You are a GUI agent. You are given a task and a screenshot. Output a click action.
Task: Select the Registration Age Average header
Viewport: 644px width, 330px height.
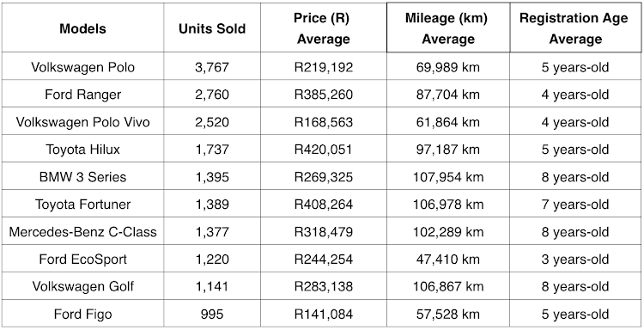pyautogui.click(x=575, y=28)
